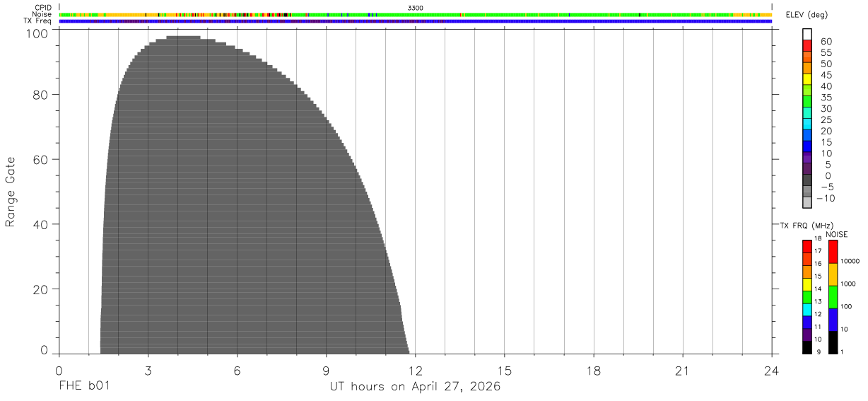Click the purple 5–10 degree elevation swatch
This screenshot has height=401, width=868.
pyautogui.click(x=807, y=158)
